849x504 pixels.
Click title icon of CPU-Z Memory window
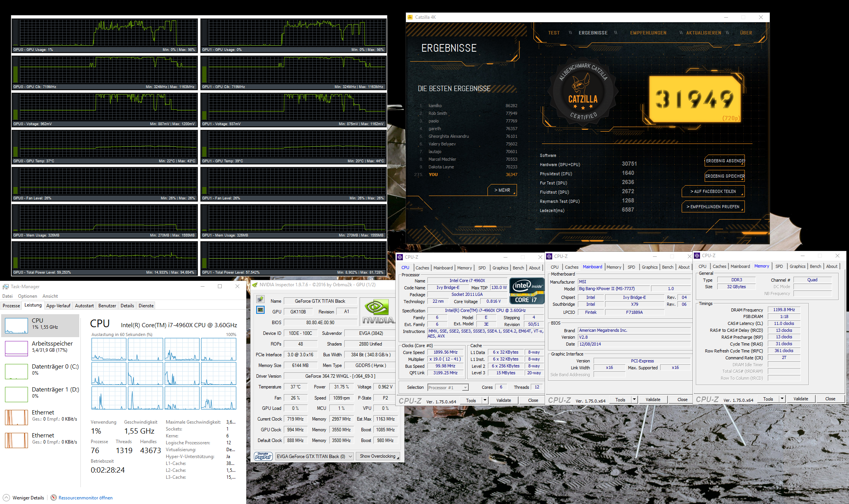coord(697,256)
